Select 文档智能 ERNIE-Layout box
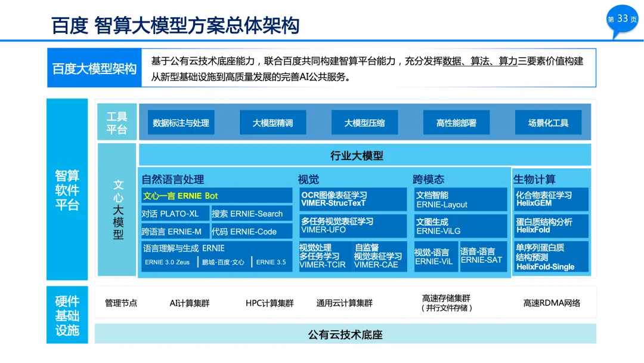 [461, 199]
